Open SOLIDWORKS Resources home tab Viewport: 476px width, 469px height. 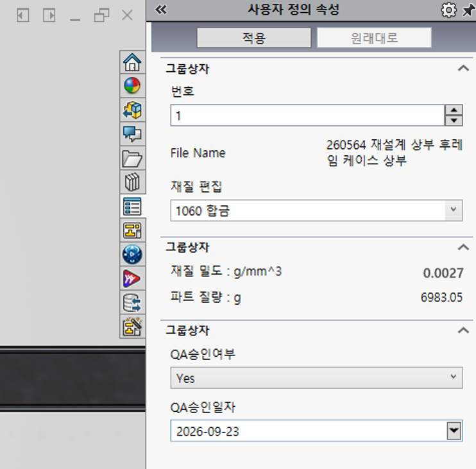pos(132,62)
